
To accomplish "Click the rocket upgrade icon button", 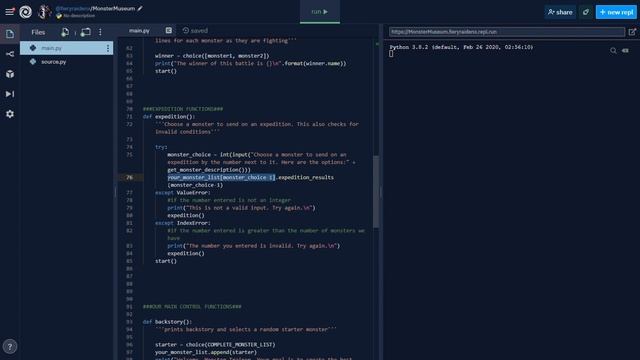I will coord(586,12).
